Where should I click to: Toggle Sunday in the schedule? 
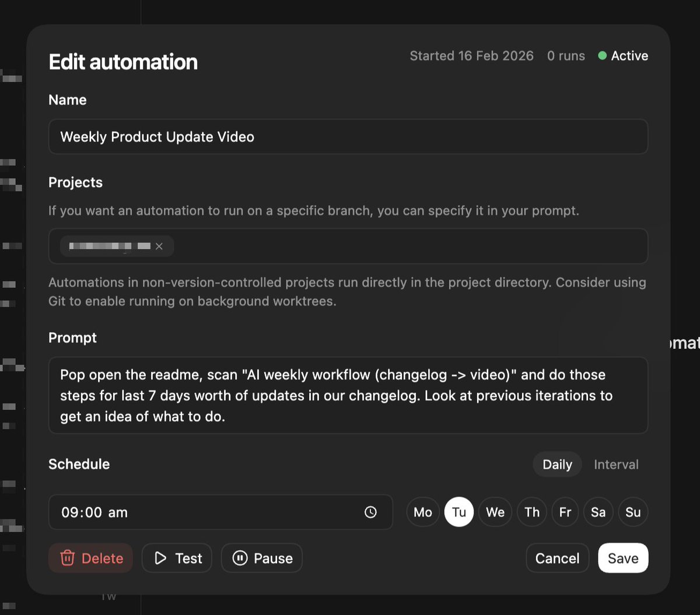[x=633, y=512]
